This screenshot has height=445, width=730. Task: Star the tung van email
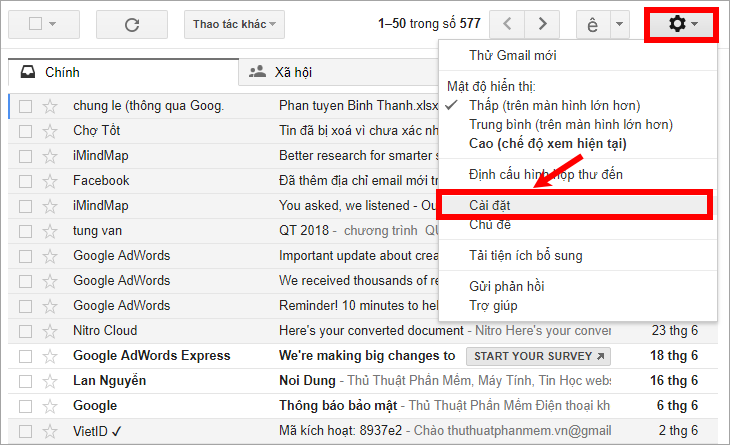pos(50,231)
